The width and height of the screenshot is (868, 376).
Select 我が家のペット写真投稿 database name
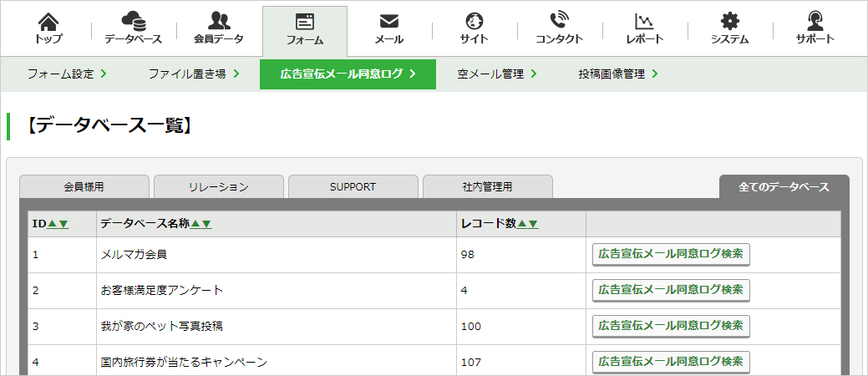click(x=161, y=326)
